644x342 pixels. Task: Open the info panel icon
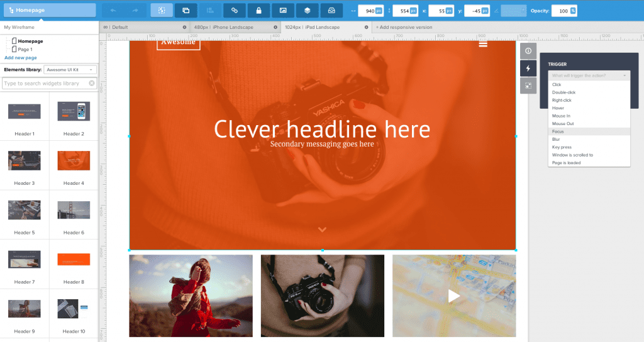528,51
